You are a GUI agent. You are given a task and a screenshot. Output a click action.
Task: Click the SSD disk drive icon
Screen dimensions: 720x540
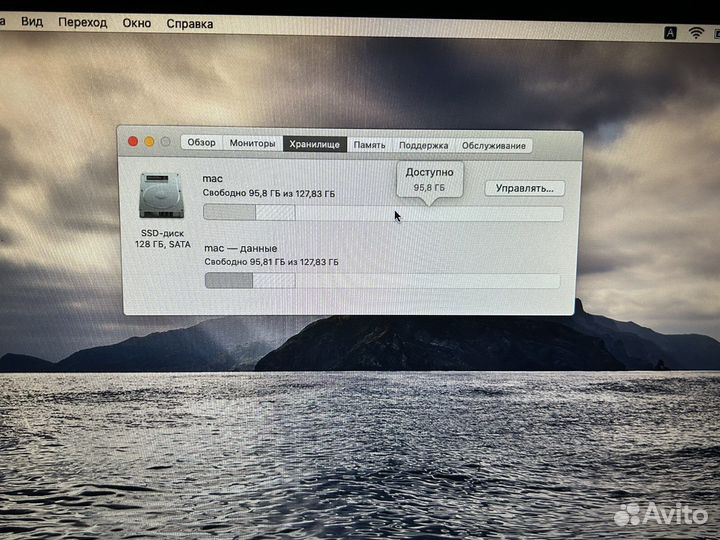point(162,196)
